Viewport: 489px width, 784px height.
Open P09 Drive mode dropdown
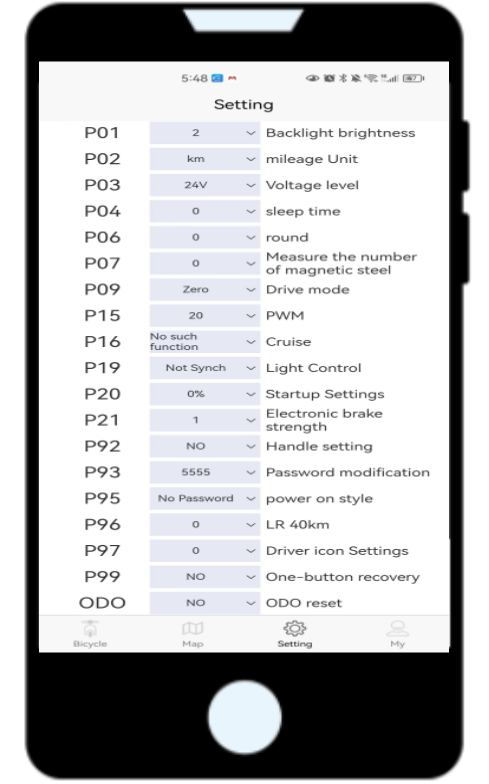click(x=204, y=290)
